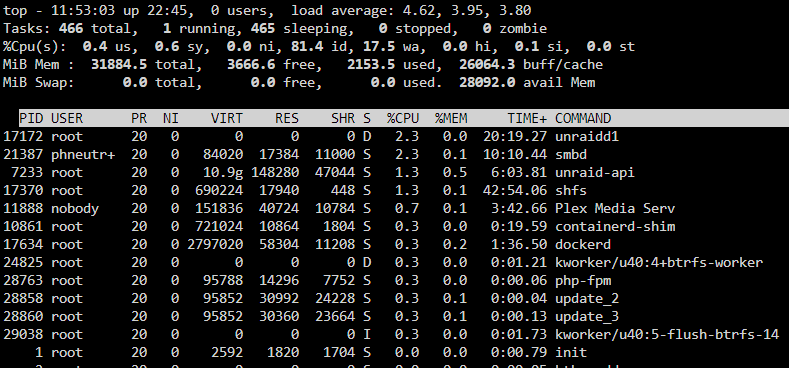Click the 2797020 VIRT value for dockerd
Image resolution: width=789 pixels, height=368 pixels.
click(215, 245)
